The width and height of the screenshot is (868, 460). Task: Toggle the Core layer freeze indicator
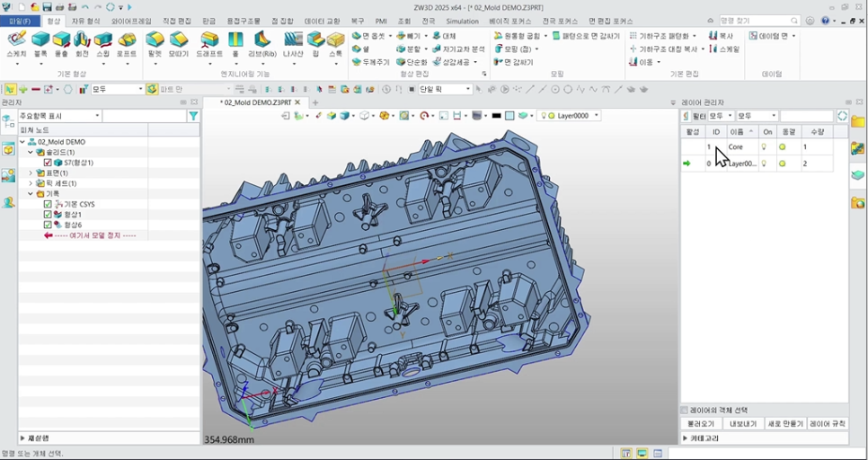click(x=783, y=147)
